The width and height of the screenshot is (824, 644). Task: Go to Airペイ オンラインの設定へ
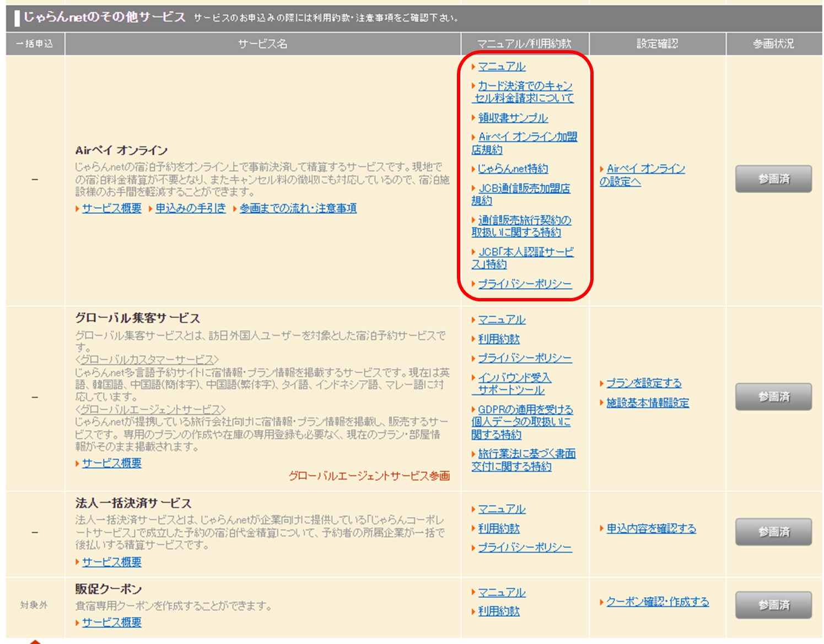pyautogui.click(x=645, y=169)
